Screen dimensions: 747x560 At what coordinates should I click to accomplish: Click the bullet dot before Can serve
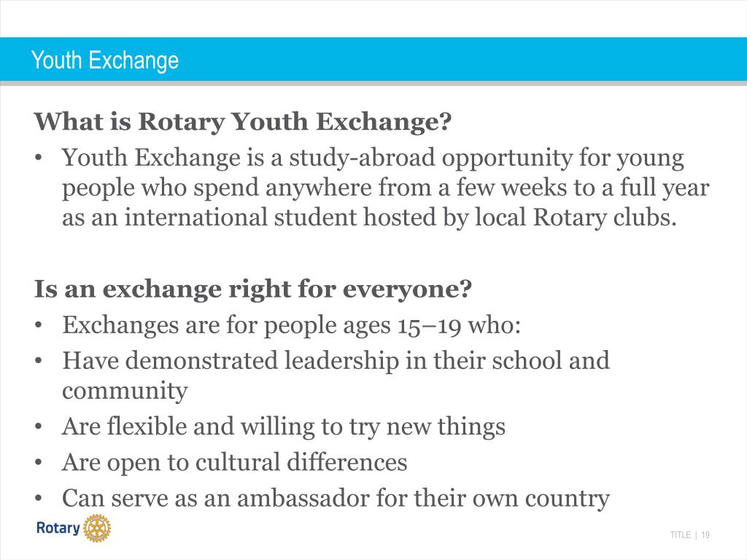click(x=39, y=499)
